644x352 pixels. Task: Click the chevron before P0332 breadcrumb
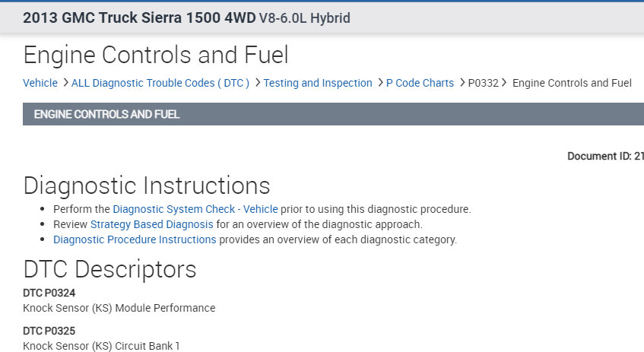click(x=462, y=83)
